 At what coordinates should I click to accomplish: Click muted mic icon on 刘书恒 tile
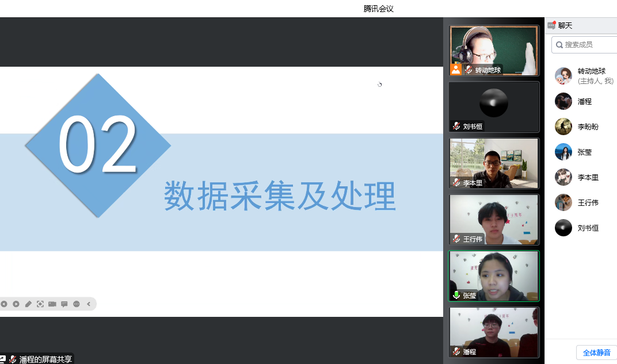(456, 126)
